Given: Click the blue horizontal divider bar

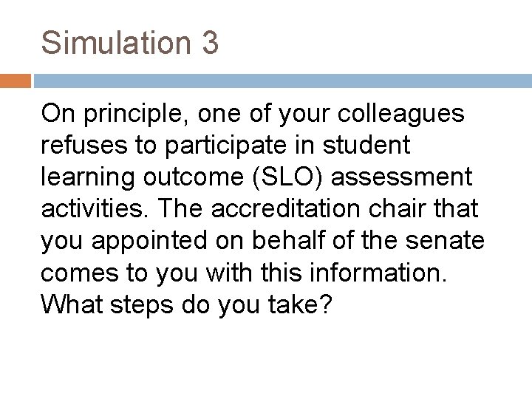Looking at the screenshot, I should coord(282,81).
